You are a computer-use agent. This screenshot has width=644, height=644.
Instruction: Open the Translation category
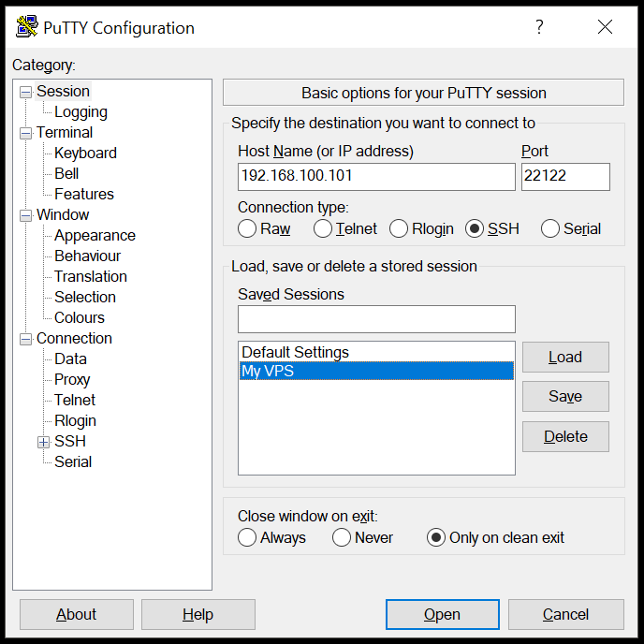(x=91, y=276)
